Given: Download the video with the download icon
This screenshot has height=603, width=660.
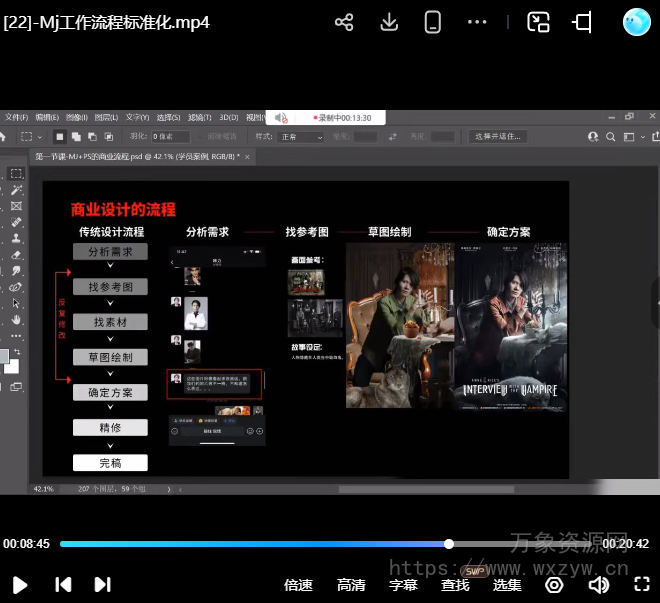Looking at the screenshot, I should [389, 22].
